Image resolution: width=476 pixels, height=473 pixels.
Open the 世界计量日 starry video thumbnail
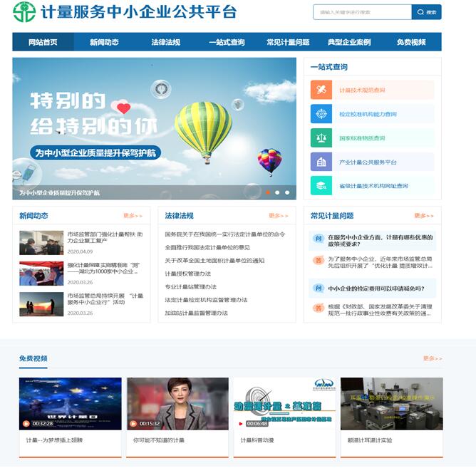coord(70,403)
